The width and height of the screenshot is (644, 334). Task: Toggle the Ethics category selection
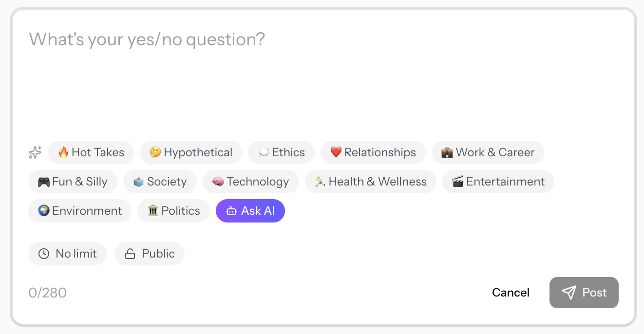(x=281, y=152)
